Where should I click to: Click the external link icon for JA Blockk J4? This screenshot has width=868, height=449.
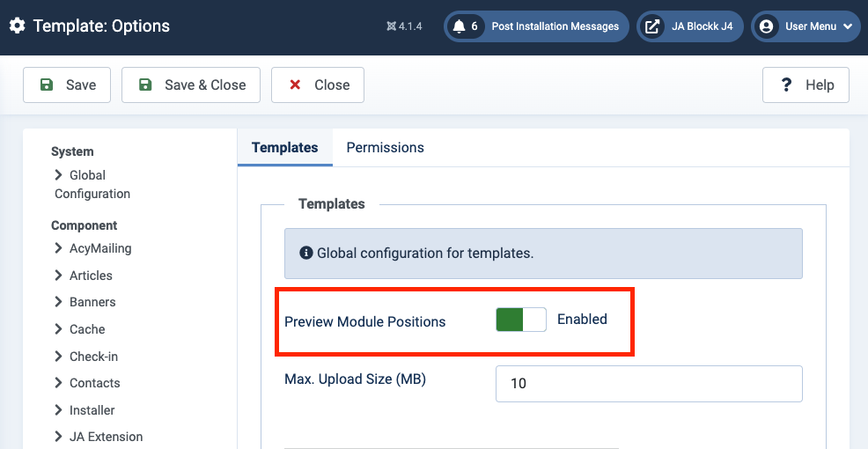click(x=652, y=26)
